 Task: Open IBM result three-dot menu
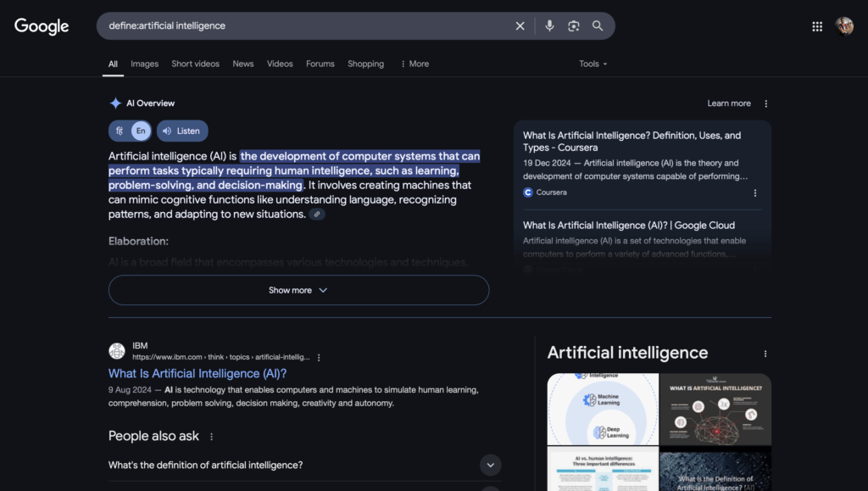click(319, 358)
